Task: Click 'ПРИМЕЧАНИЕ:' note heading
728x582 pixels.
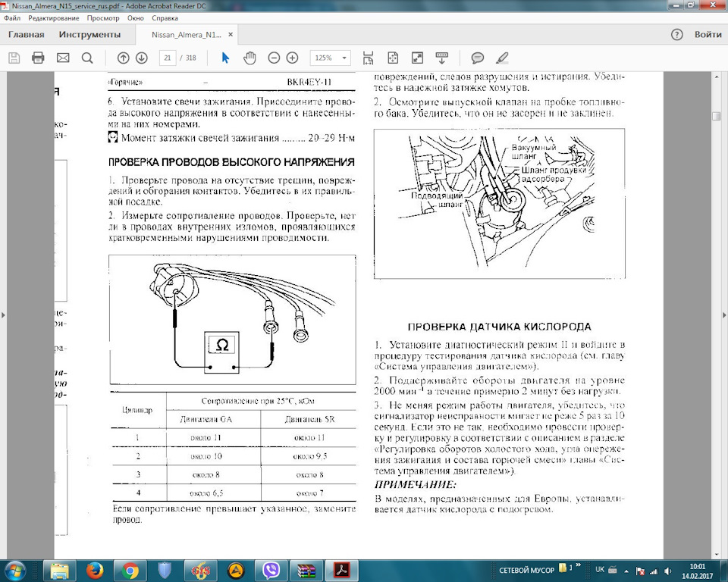Action: point(415,484)
